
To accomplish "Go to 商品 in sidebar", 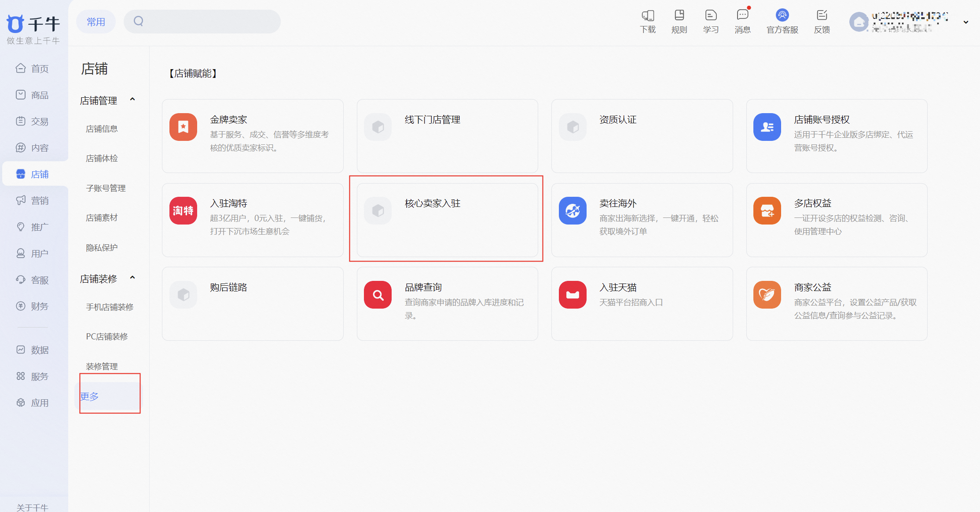I will tap(33, 95).
